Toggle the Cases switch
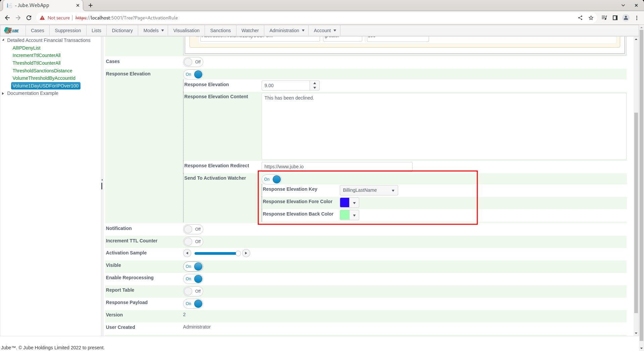 (x=193, y=62)
